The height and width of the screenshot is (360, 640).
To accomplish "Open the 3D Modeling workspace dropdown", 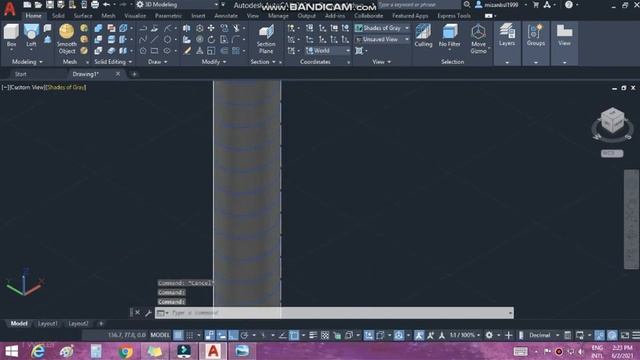I will [177, 4].
